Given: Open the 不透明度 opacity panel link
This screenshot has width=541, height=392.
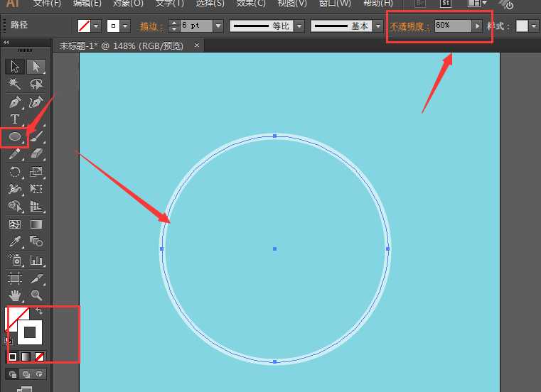Looking at the screenshot, I should (x=410, y=26).
